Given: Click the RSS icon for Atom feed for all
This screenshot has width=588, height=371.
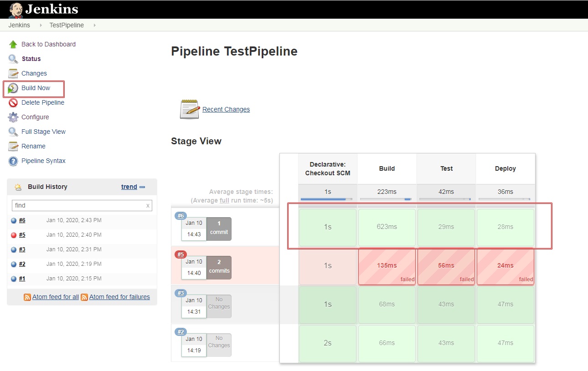Looking at the screenshot, I should (x=27, y=297).
